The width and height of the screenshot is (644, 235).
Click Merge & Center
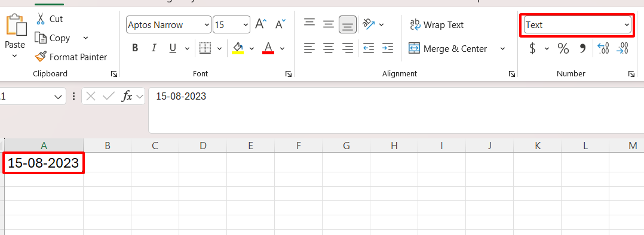(447, 49)
